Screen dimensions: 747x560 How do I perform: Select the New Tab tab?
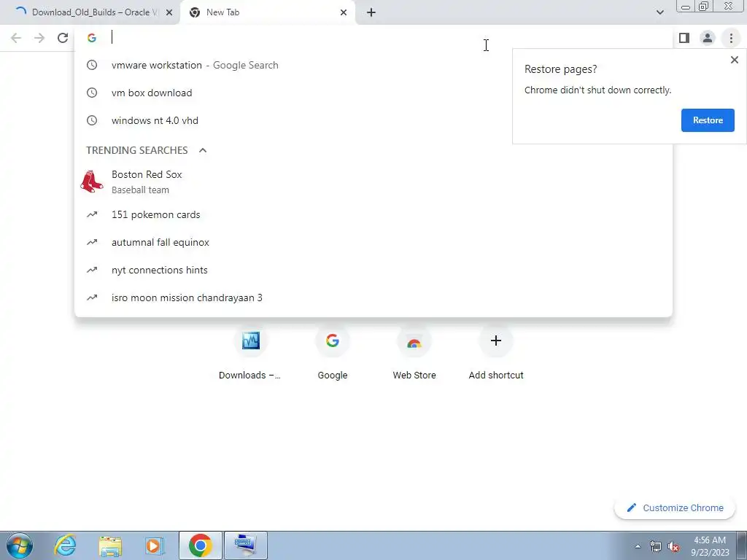[x=267, y=12]
